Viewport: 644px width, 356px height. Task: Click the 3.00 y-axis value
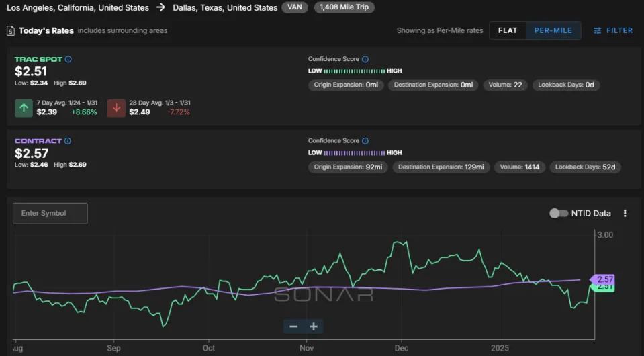(x=605, y=235)
